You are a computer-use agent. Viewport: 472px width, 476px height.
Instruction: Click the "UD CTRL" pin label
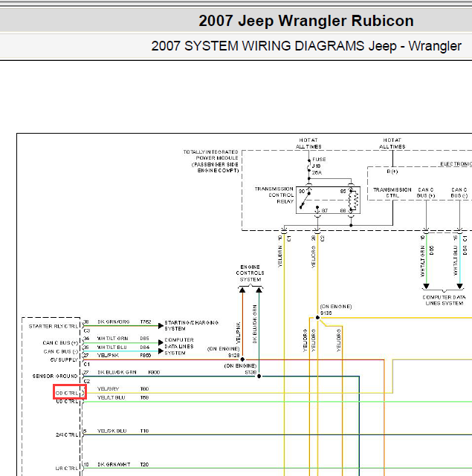(x=67, y=401)
